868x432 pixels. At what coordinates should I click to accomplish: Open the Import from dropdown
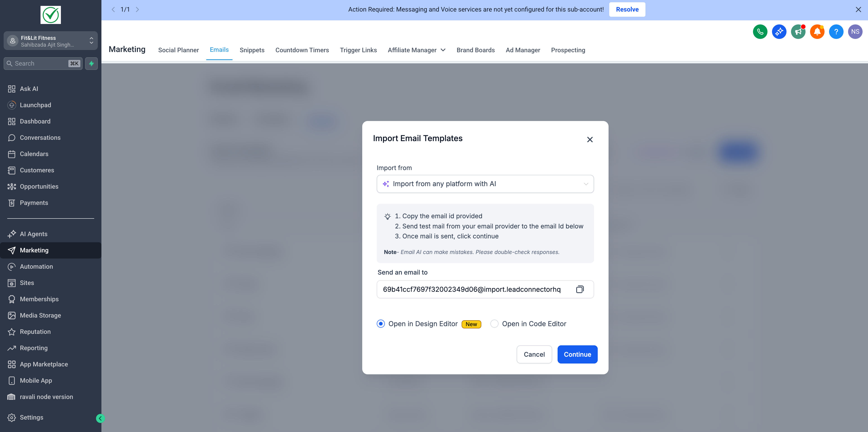[x=485, y=184]
